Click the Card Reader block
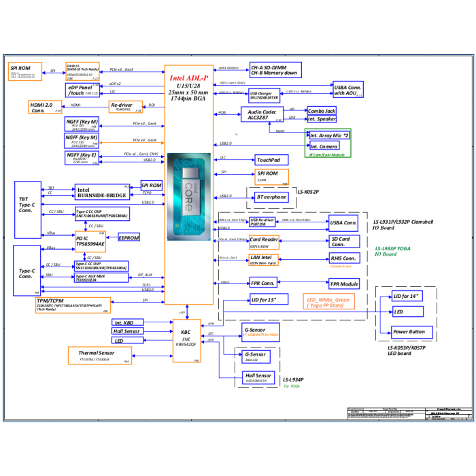The width and height of the screenshot is (476, 476). point(264,242)
